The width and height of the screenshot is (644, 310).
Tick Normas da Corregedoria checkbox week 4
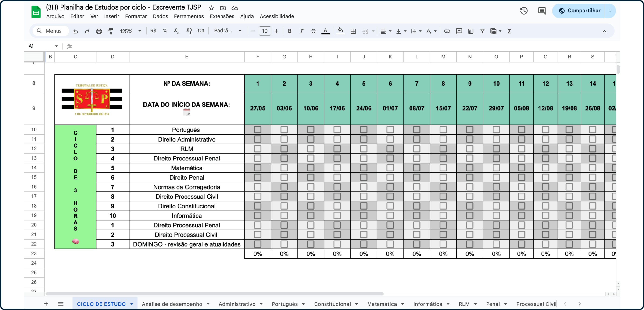337,186
